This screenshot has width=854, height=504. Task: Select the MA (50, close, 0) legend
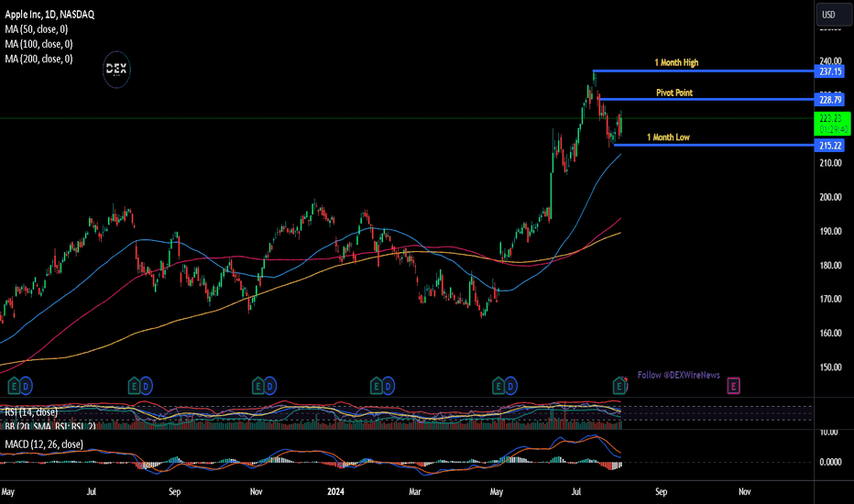[37, 29]
